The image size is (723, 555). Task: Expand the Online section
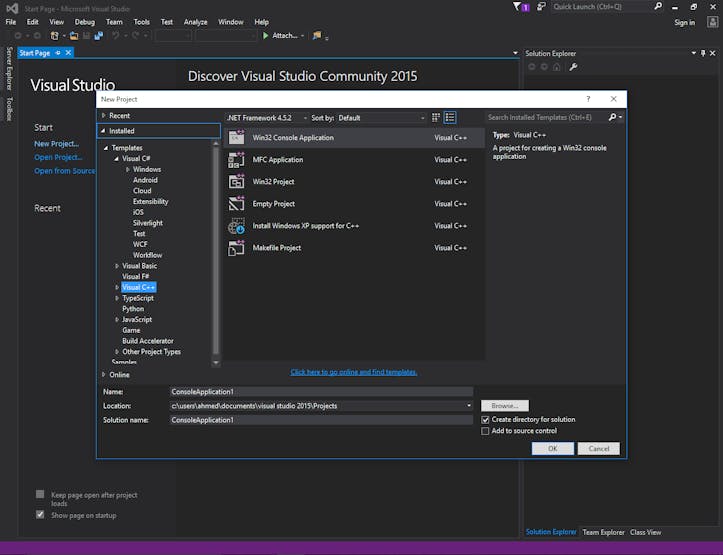click(104, 374)
